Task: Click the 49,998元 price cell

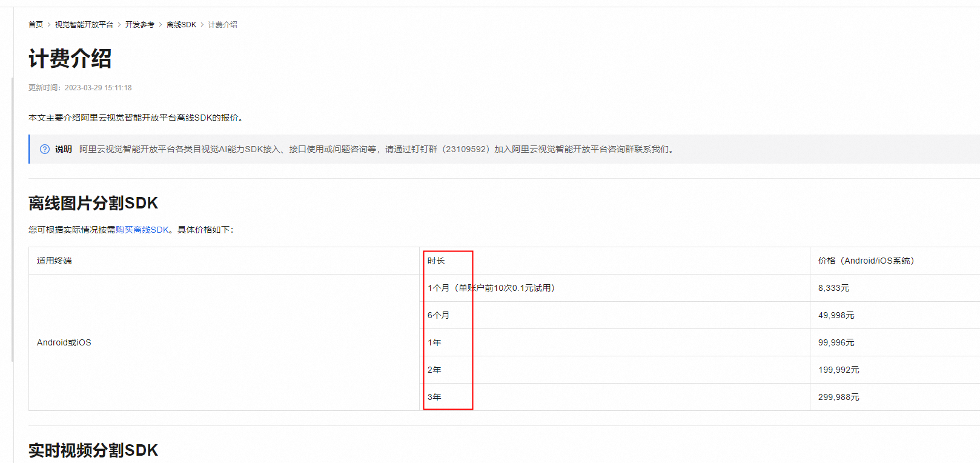Action: (895, 315)
